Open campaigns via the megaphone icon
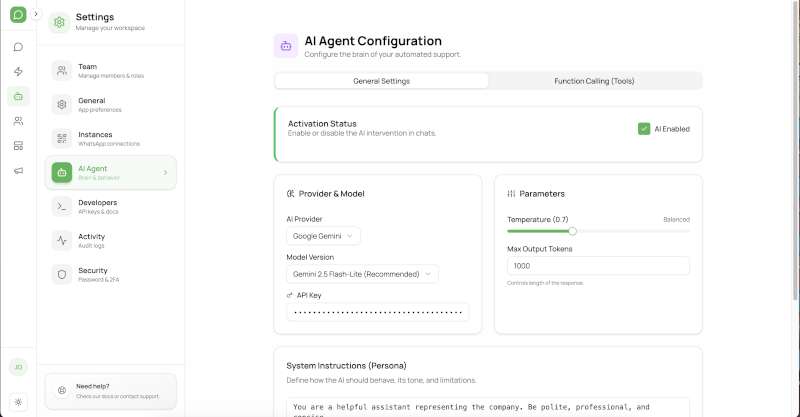This screenshot has width=800, height=417. point(18,170)
